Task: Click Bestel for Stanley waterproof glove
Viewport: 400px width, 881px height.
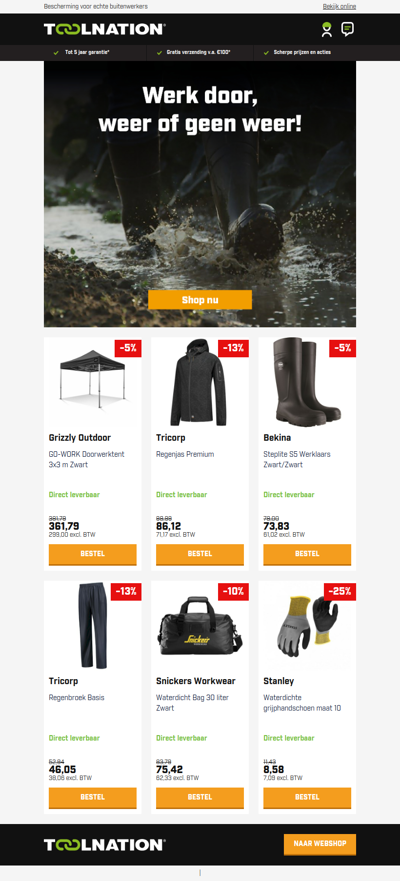Action: tap(307, 797)
